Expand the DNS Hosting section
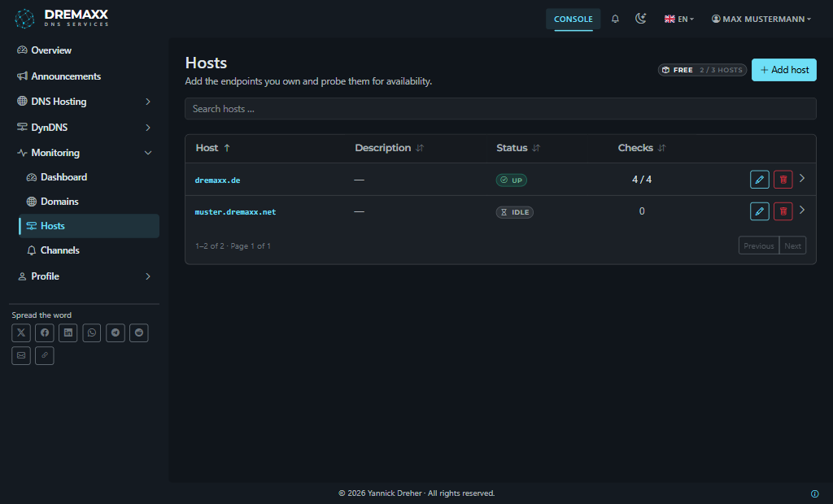This screenshot has width=833, height=504. pos(84,102)
